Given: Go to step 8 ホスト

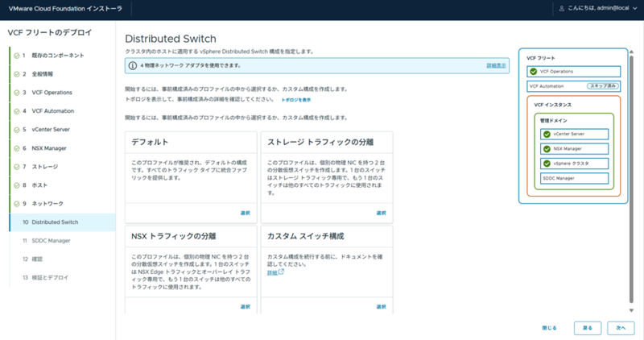Looking at the screenshot, I should point(39,185).
